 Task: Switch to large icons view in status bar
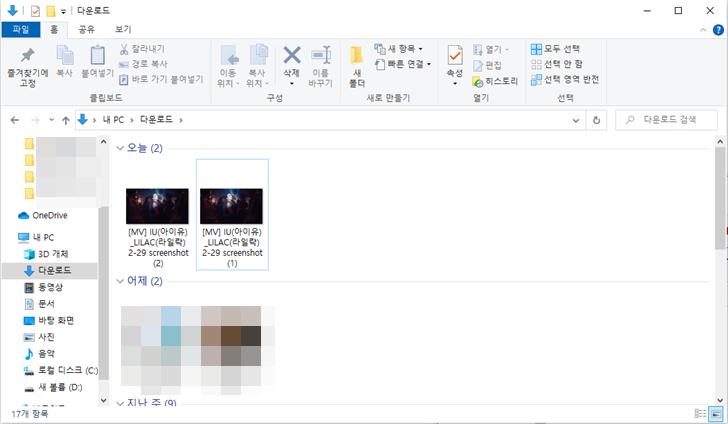click(715, 413)
